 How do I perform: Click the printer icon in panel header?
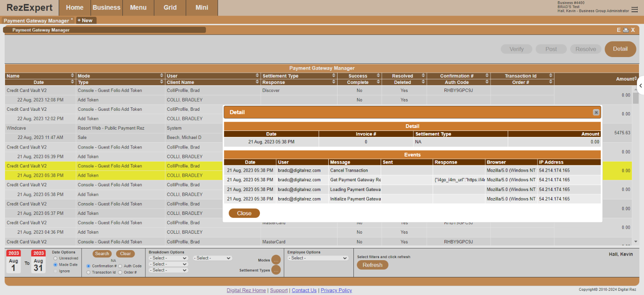click(626, 30)
